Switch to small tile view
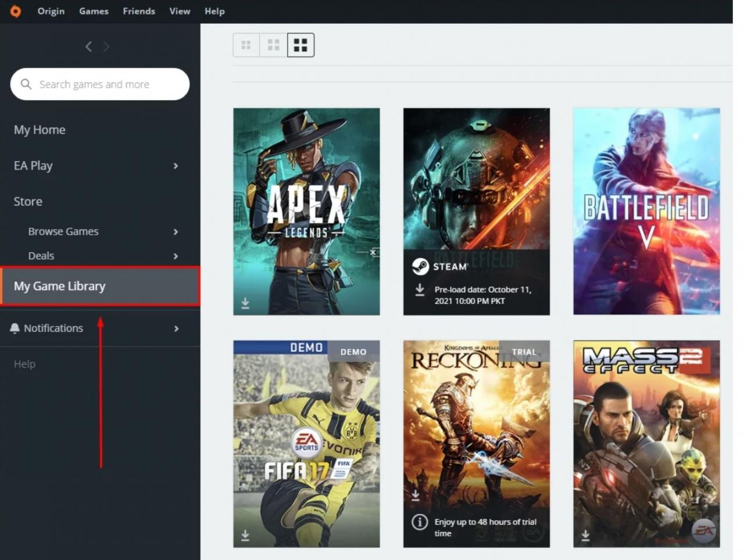Screen dimensions: 744x560 [246, 45]
